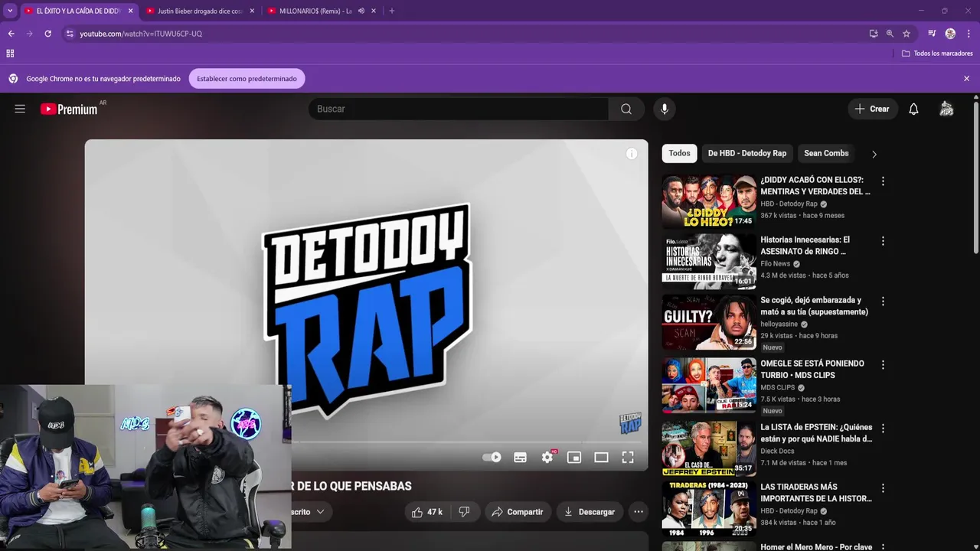Toggle subtitles in video player
The height and width of the screenshot is (551, 980).
pos(520,457)
